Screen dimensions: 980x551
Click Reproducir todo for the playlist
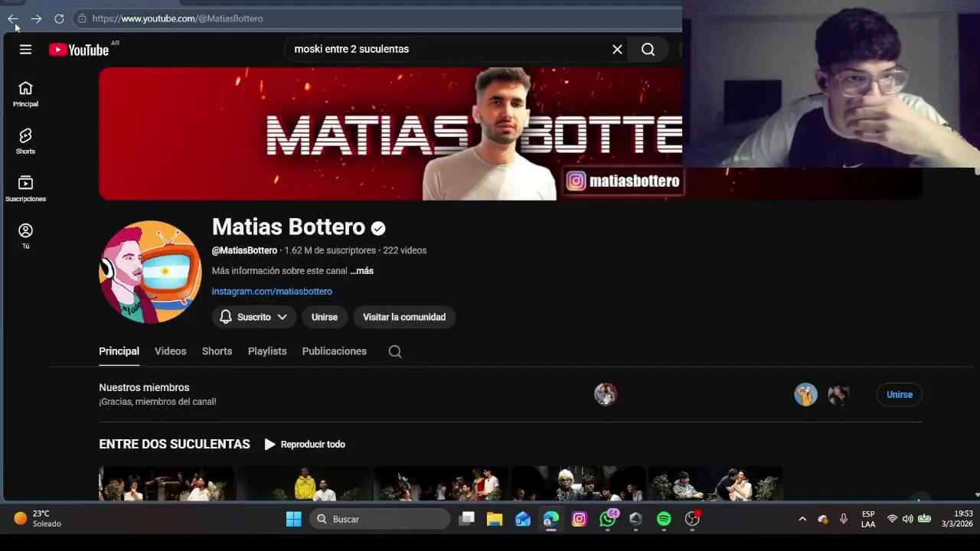point(305,445)
